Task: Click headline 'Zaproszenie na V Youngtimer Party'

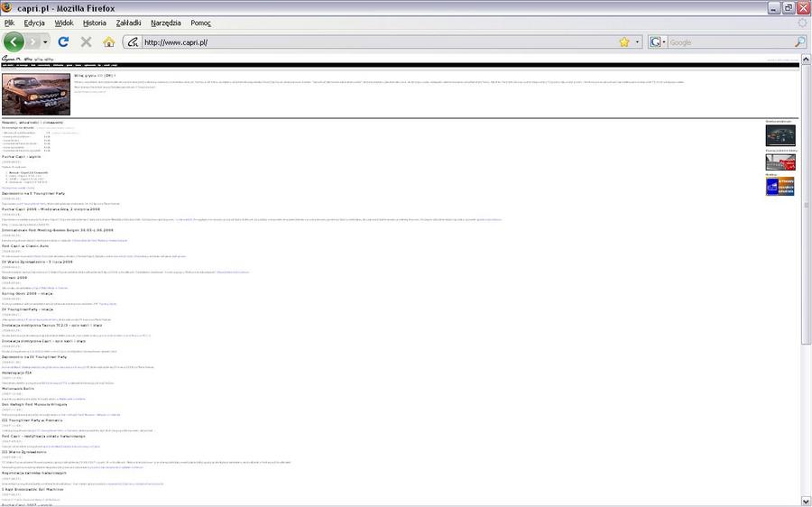Action: (33, 193)
